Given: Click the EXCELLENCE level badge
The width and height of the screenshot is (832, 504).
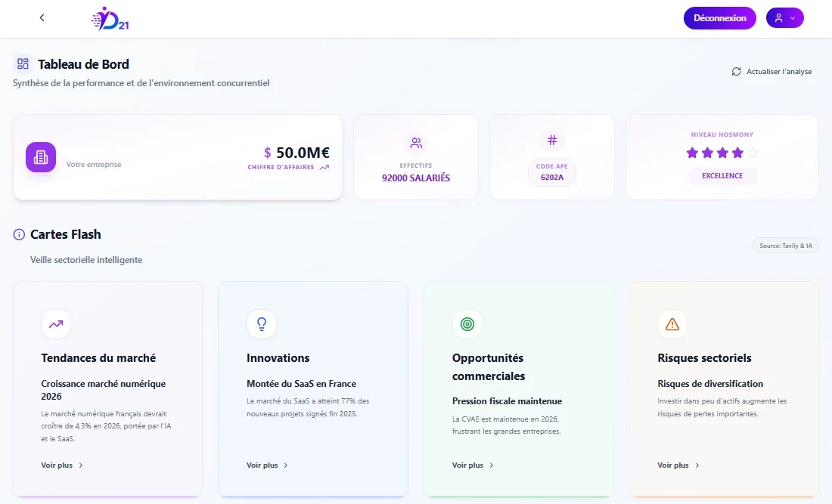Looking at the screenshot, I should point(722,176).
